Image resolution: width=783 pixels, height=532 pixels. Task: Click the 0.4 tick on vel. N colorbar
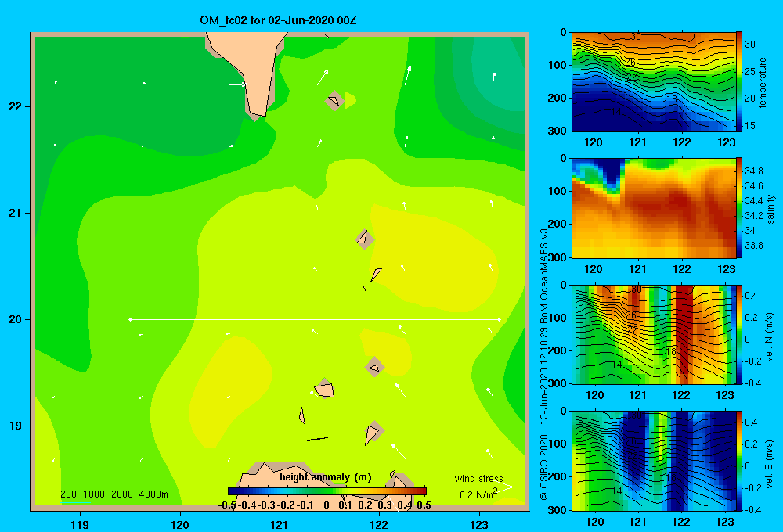click(751, 296)
